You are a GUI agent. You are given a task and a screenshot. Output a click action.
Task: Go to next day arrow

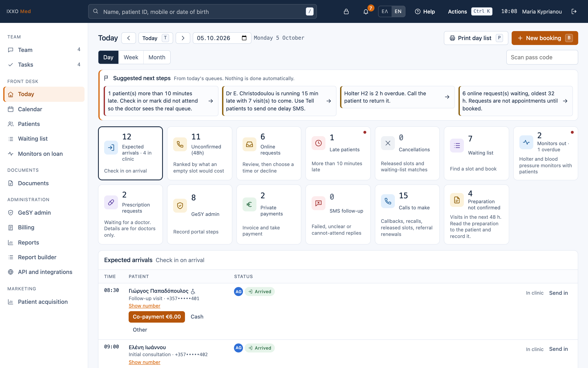[183, 38]
